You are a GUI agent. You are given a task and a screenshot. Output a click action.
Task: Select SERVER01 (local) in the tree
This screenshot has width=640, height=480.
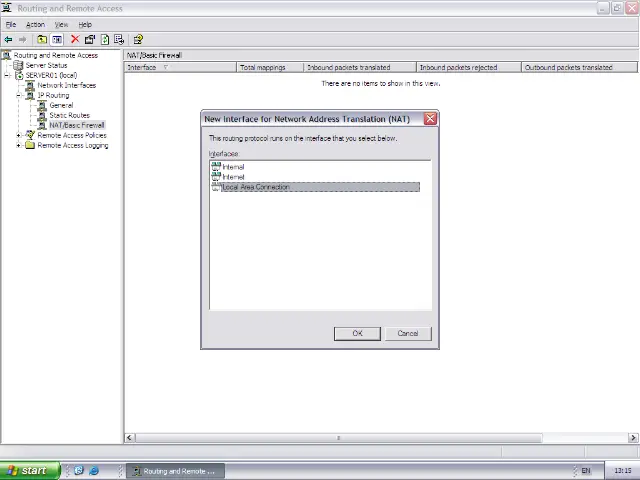coord(51,75)
